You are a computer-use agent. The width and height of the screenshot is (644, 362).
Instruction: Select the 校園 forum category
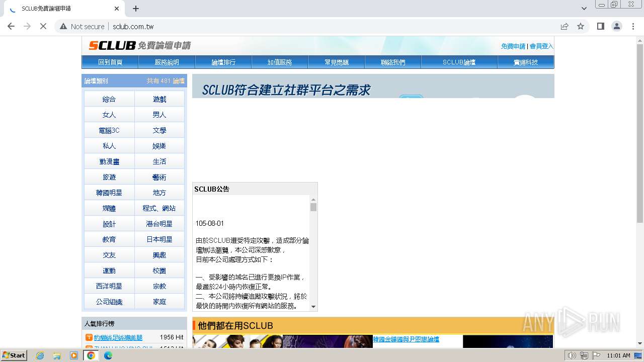(159, 271)
